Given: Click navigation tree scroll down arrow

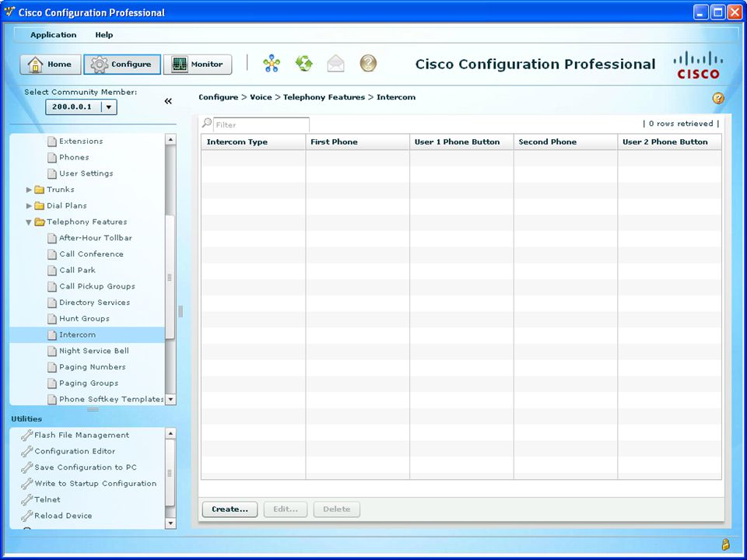Looking at the screenshot, I should [x=170, y=399].
